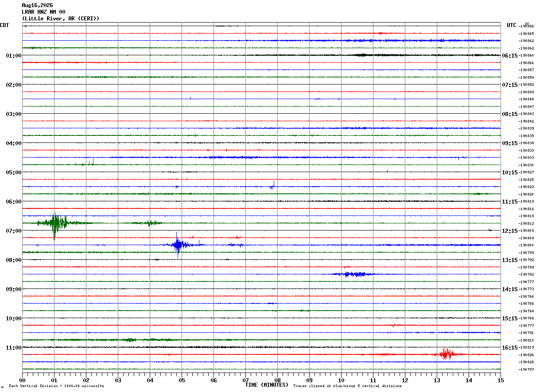The image size is (536, 392).
Task: Click the blue seismic burst near minute 05
Action: pyautogui.click(x=178, y=245)
